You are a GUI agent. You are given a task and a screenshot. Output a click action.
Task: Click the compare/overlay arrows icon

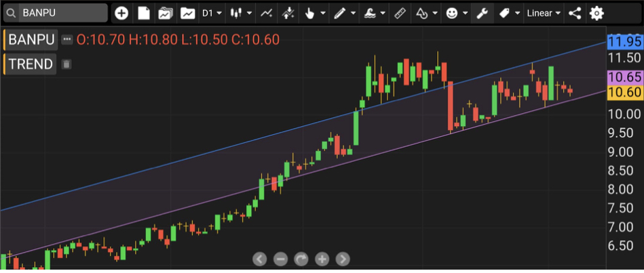coord(288,13)
